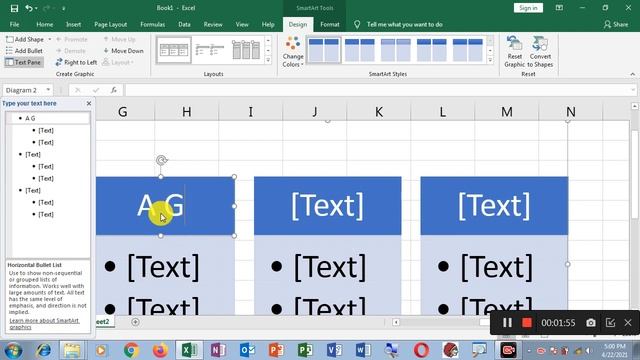Select the middle blue [Text] header shape
Screen dimensions: 640x360
pyautogui.click(x=327, y=206)
